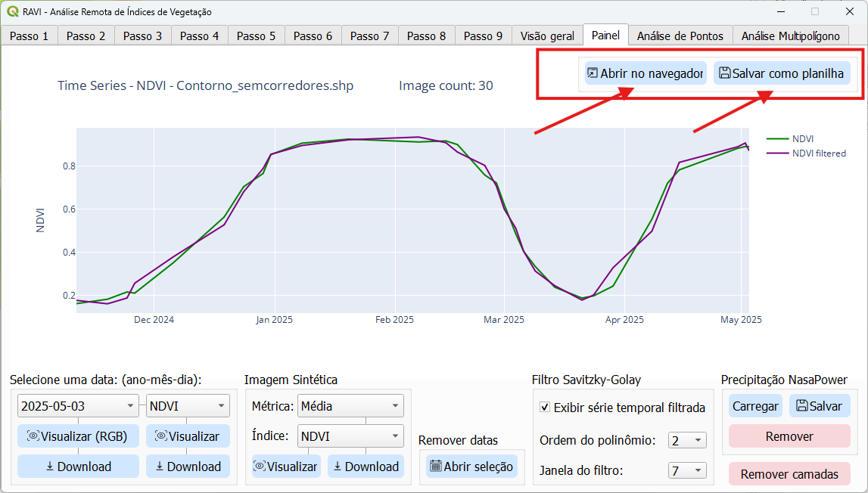Screen dimensions: 868x493
Task: Download the RGB image for selected date
Action: point(78,467)
